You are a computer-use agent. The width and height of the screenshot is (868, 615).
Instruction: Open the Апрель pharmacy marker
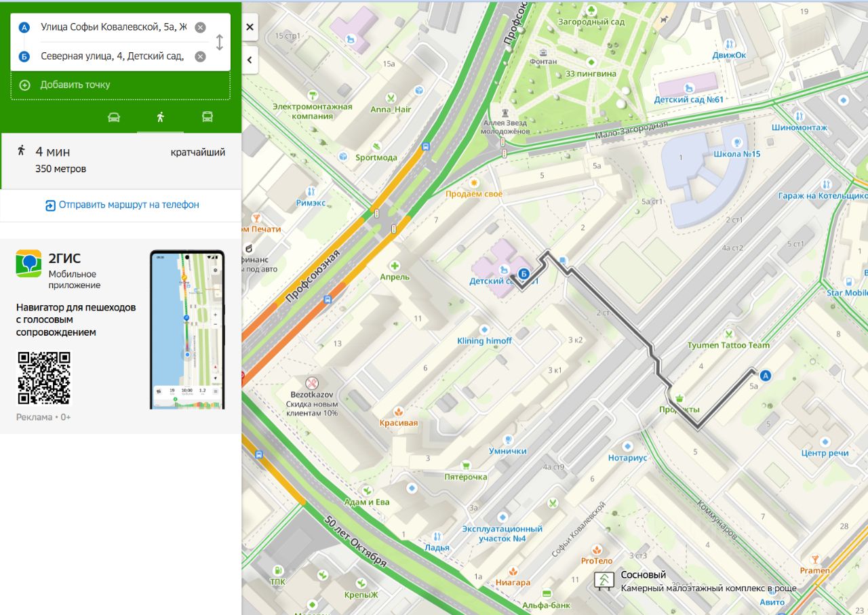395,266
